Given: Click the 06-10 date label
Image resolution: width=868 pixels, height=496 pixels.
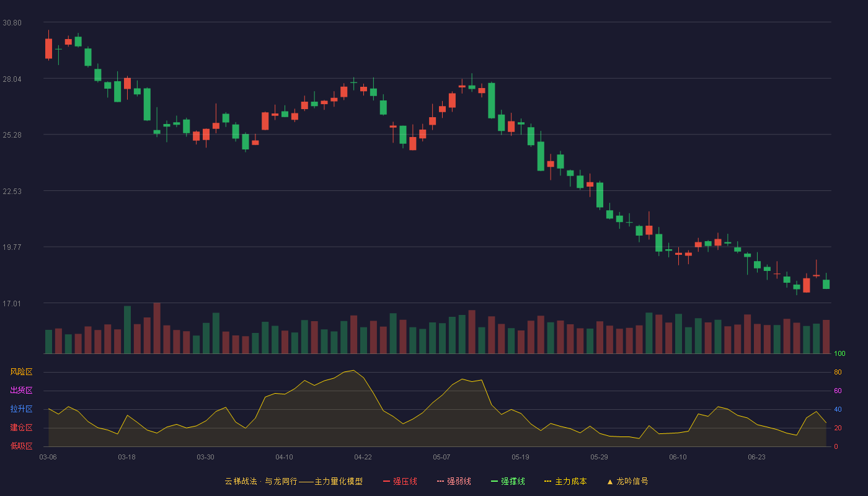Looking at the screenshot, I should pyautogui.click(x=678, y=457).
